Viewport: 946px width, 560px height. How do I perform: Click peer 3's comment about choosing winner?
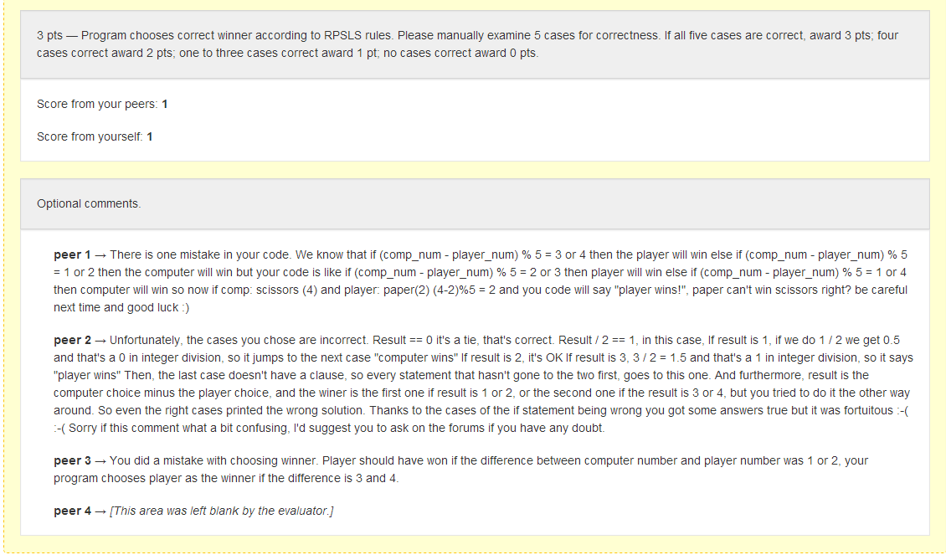[x=460, y=470]
